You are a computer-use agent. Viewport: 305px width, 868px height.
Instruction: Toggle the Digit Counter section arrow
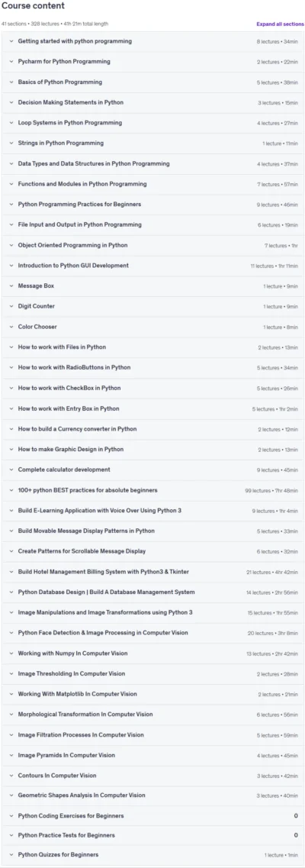11,306
